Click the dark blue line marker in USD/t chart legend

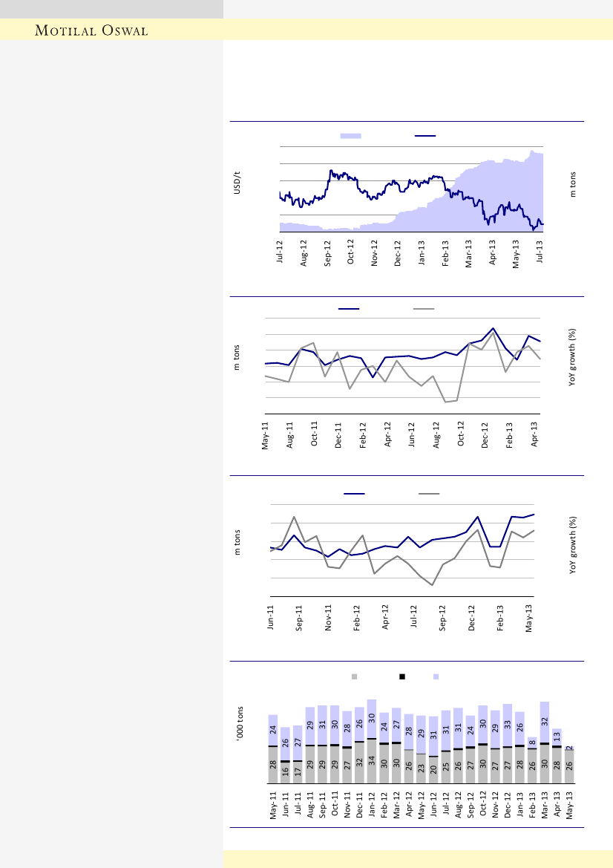pyautogui.click(x=425, y=136)
